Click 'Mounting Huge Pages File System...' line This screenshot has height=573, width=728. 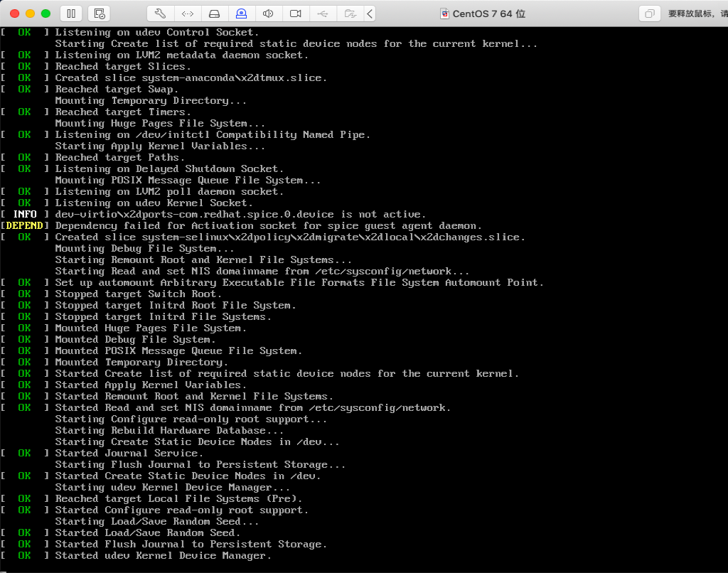pos(160,124)
